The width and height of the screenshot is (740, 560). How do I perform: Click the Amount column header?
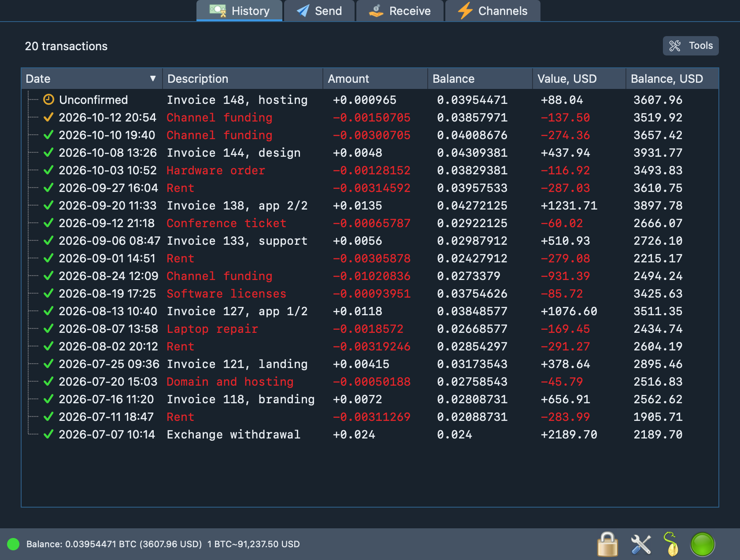click(x=375, y=79)
